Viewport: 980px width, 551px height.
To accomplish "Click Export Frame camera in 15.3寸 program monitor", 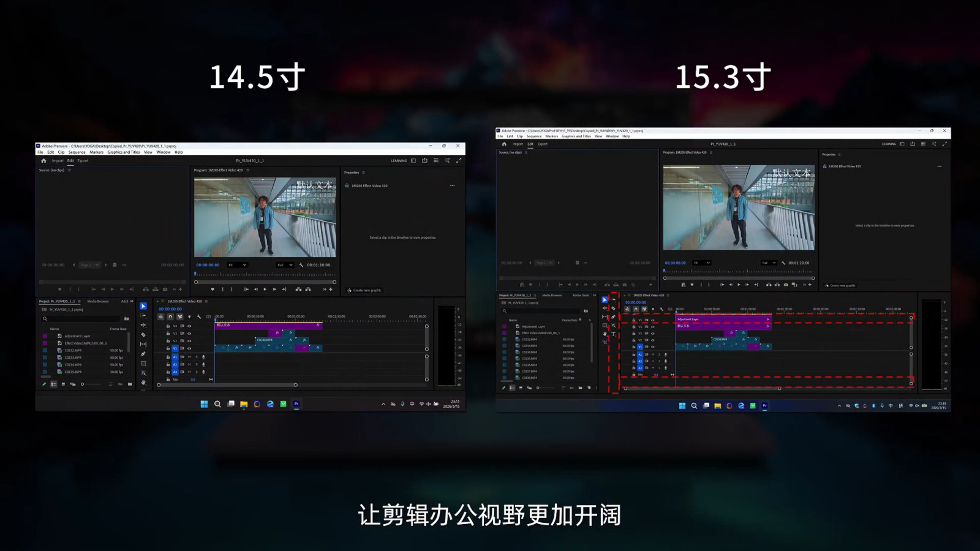I will point(786,285).
